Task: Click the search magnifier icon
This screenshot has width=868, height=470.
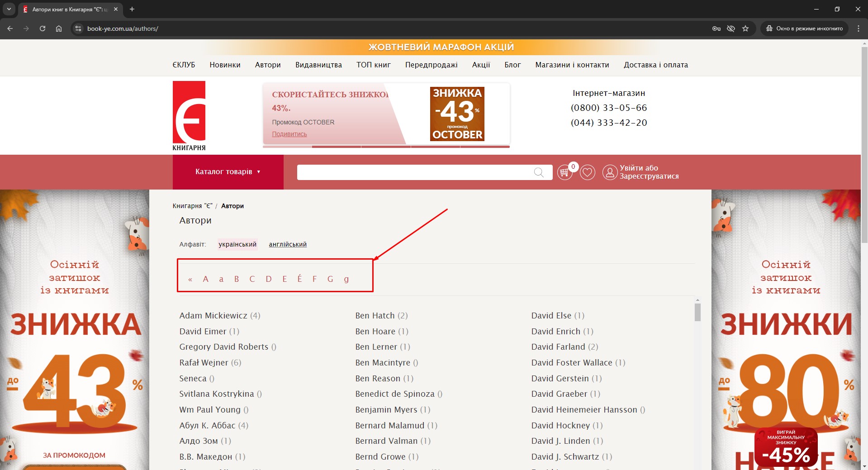Action: (538, 172)
